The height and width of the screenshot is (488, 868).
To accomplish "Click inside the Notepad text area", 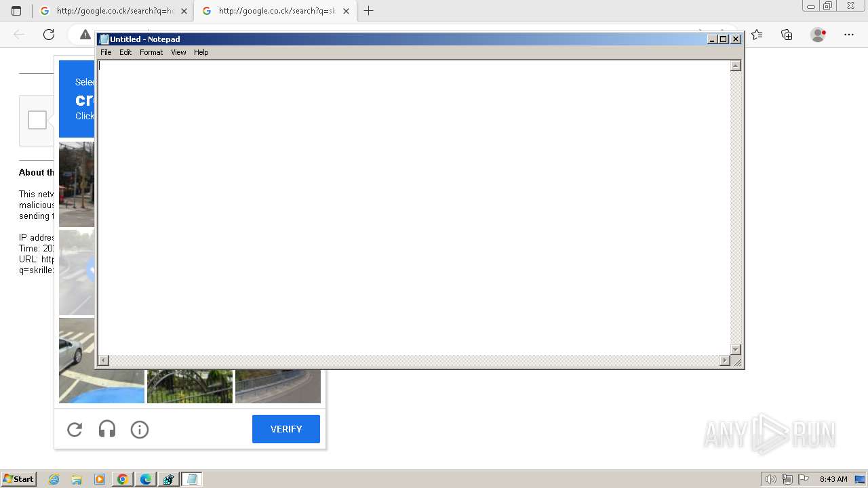I will 414,207.
